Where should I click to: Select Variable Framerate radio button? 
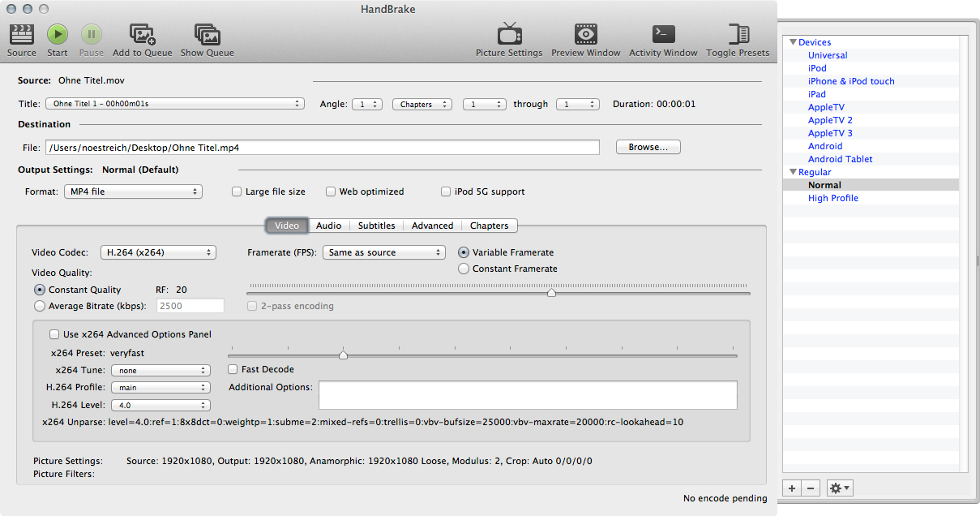(x=464, y=252)
